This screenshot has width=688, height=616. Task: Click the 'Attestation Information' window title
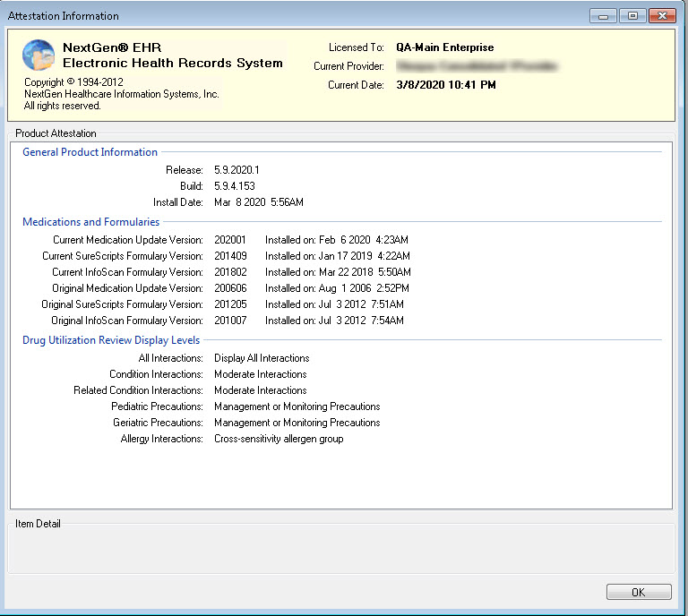(64, 16)
